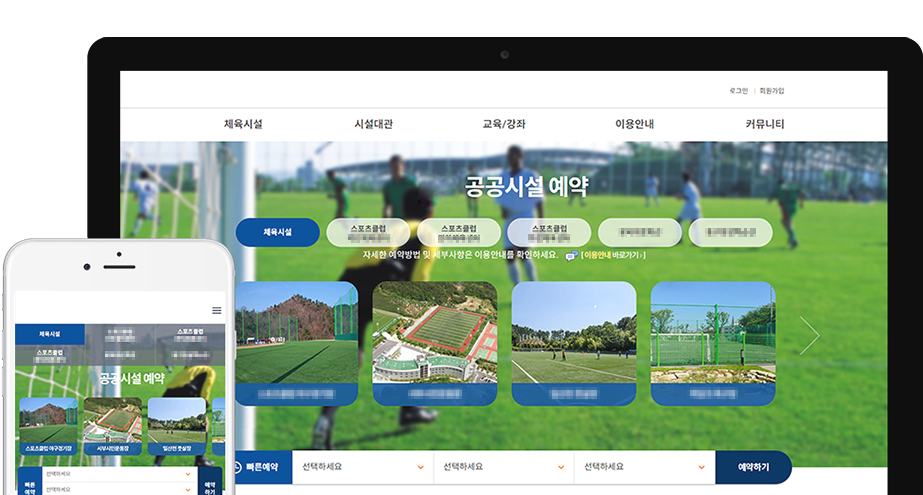The width and height of the screenshot is (923, 495).
Task: Click the clock icon next to 빠른예약 on desktop
Action: click(x=237, y=467)
